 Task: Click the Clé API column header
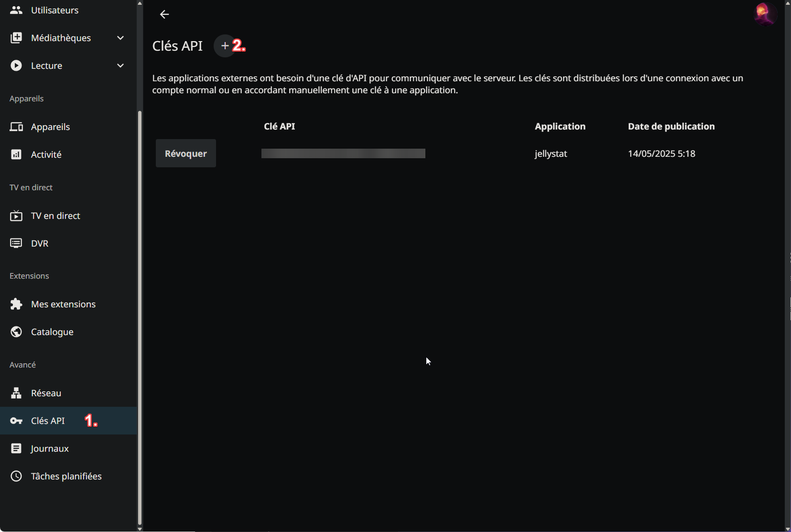280,126
